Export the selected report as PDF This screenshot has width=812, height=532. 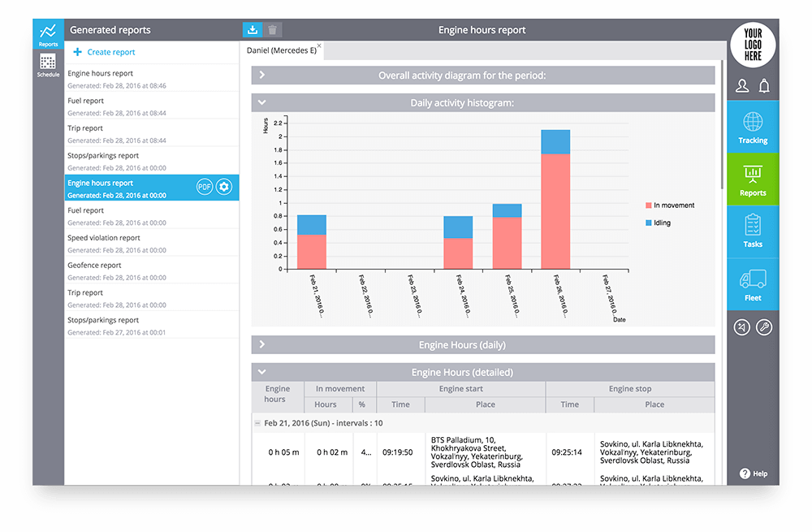204,188
